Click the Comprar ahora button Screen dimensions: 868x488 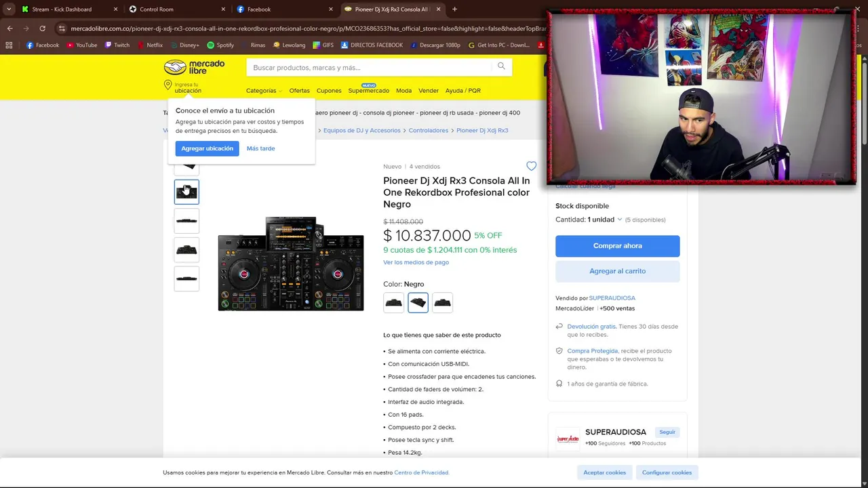(617, 246)
